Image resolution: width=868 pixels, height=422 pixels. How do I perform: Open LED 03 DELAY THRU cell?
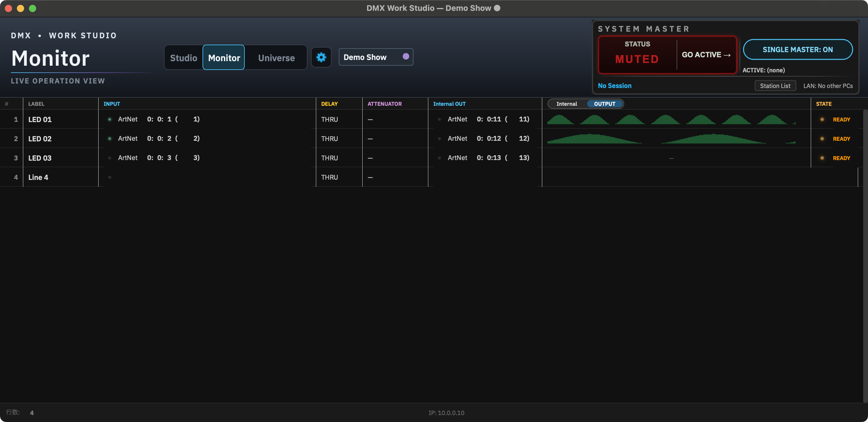339,158
